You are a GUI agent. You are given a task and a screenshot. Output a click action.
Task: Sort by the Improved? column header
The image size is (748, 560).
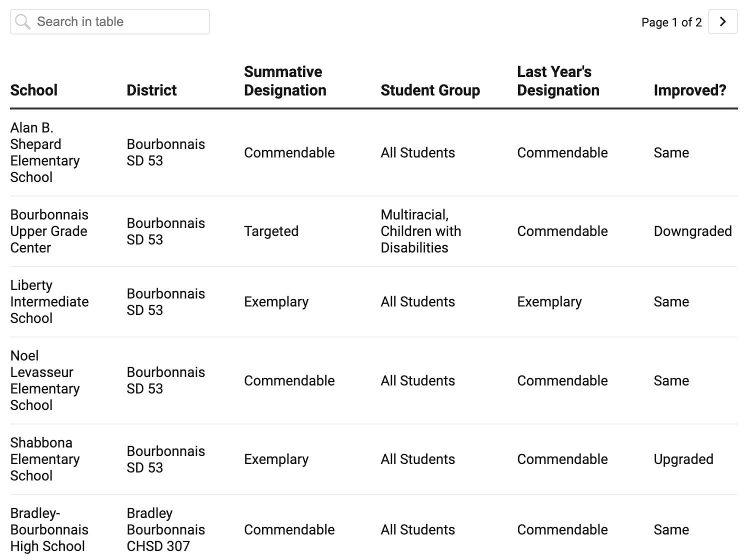click(689, 90)
